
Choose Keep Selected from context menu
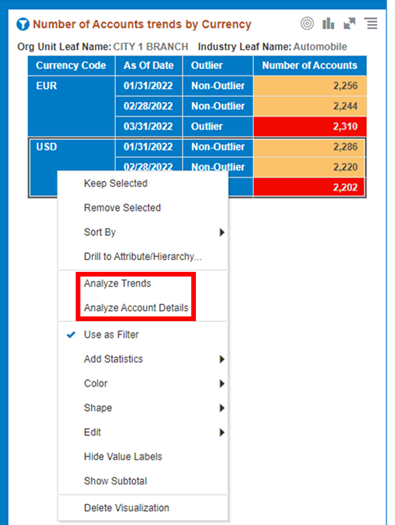click(x=143, y=183)
